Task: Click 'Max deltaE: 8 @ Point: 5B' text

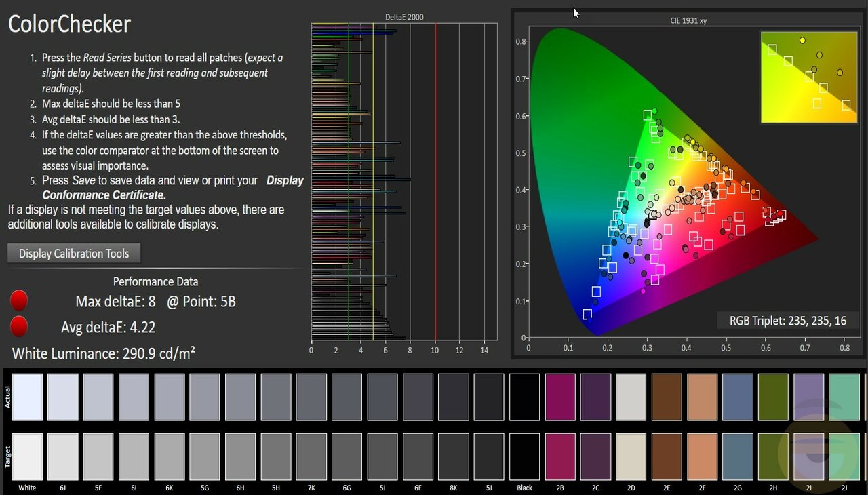Action: coord(156,302)
